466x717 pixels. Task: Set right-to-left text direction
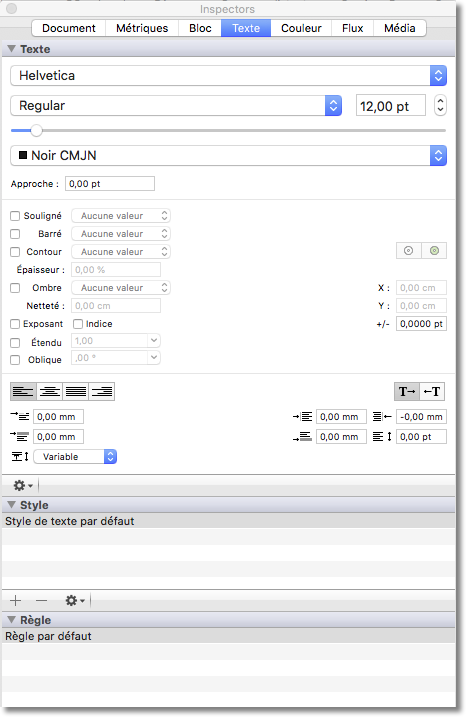[x=432, y=391]
